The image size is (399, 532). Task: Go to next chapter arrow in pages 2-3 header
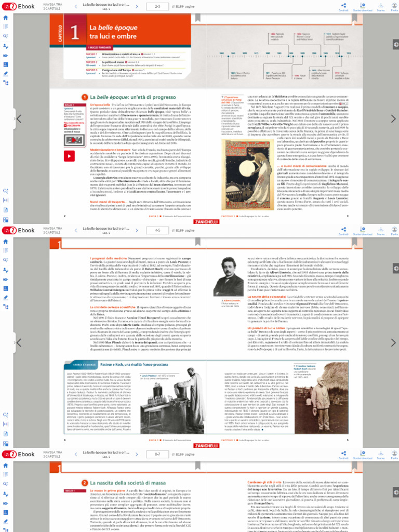[x=137, y=6]
